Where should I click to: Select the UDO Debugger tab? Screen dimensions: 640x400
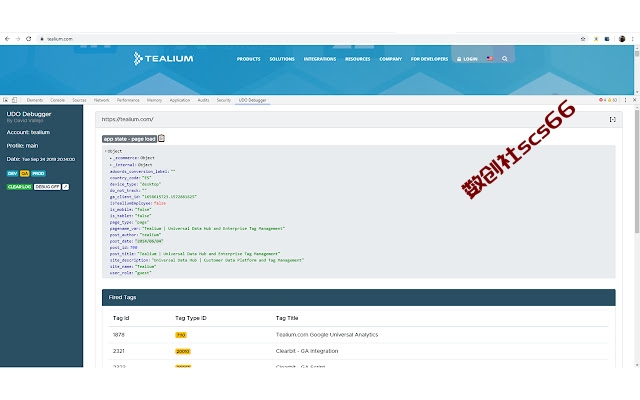[x=252, y=100]
